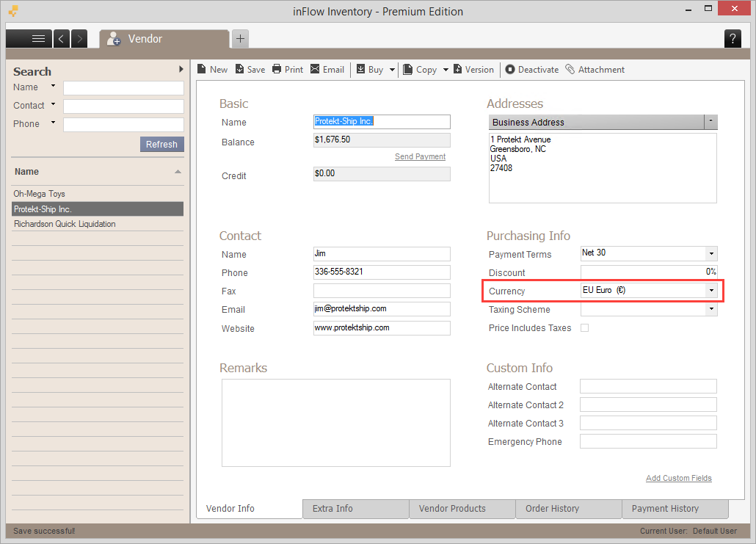Open the main hamburger menu
This screenshot has width=756, height=544.
coord(29,39)
